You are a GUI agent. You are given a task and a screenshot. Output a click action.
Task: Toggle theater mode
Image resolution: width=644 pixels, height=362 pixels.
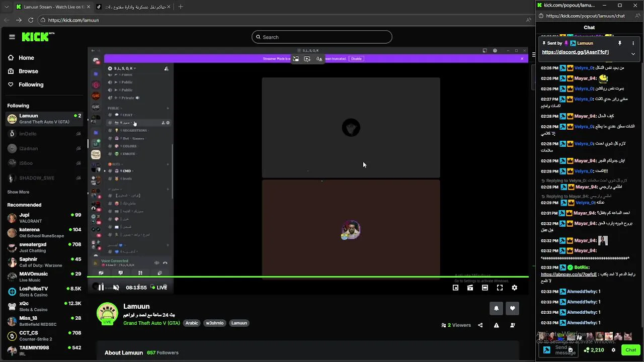coord(485,288)
